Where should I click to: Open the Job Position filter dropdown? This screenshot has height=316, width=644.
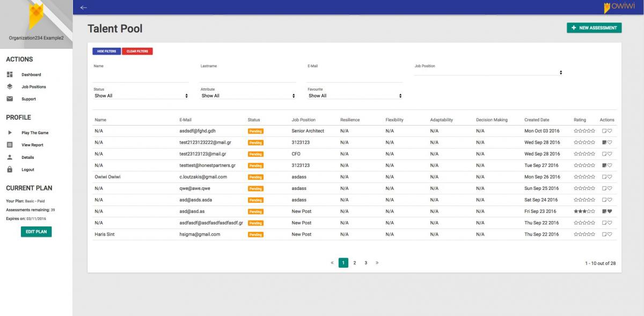(488, 72)
